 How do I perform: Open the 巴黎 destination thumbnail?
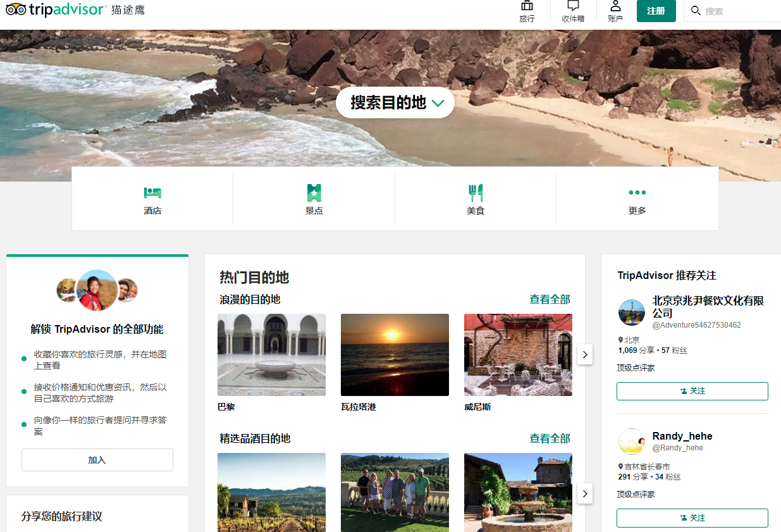[x=271, y=355]
